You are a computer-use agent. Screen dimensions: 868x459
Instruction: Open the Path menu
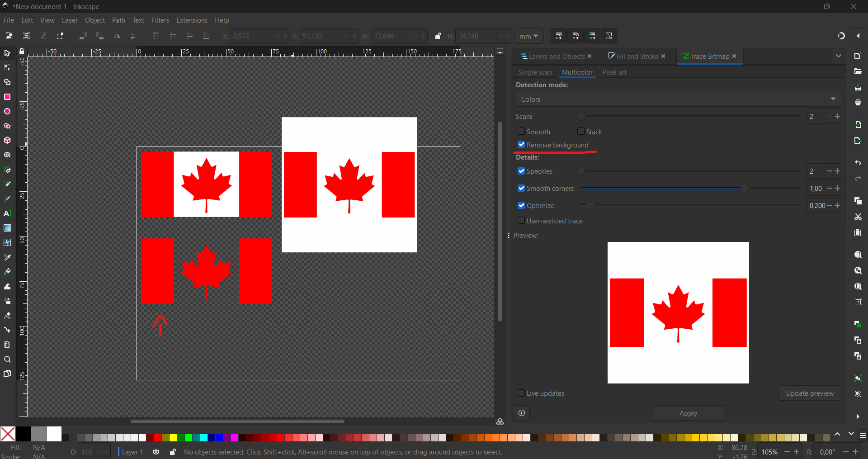[x=118, y=20]
